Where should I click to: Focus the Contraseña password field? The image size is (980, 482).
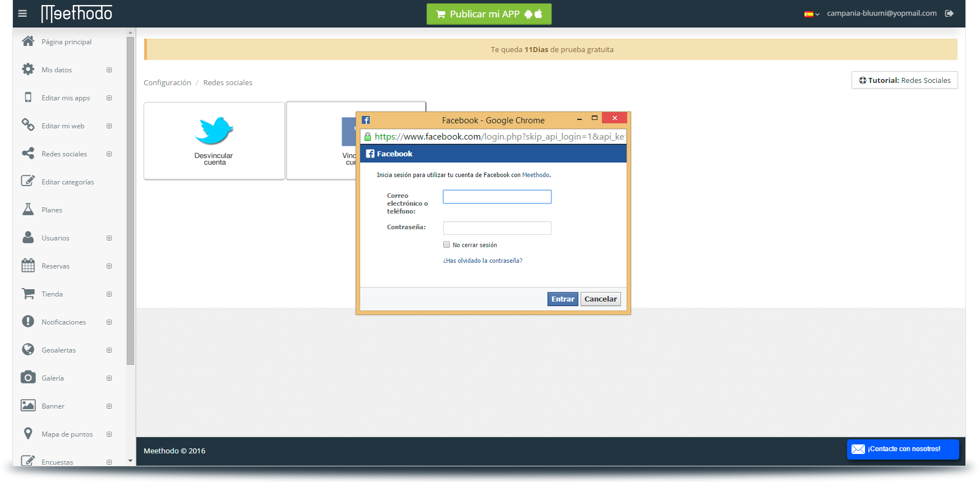pos(497,228)
